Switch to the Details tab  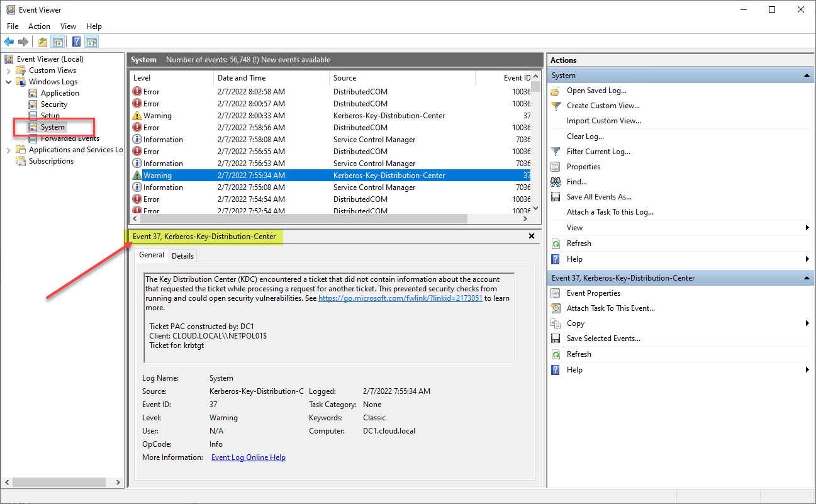point(182,255)
